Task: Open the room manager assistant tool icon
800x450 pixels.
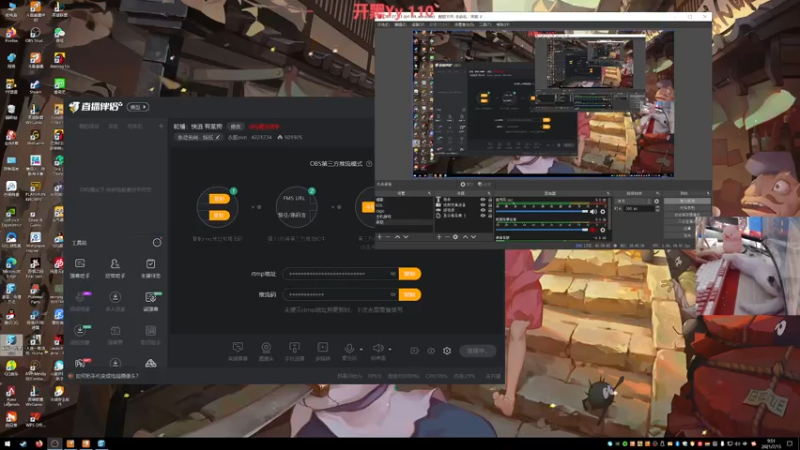Action: click(115, 268)
